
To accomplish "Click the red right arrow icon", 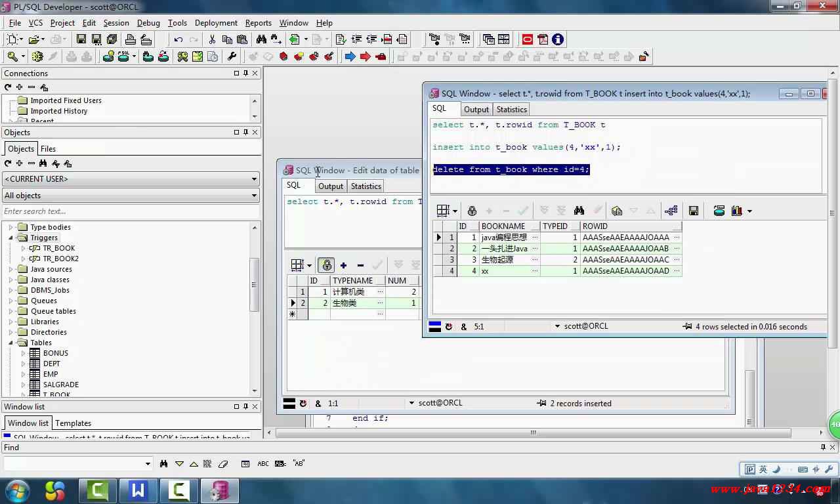I will pyautogui.click(x=366, y=56).
